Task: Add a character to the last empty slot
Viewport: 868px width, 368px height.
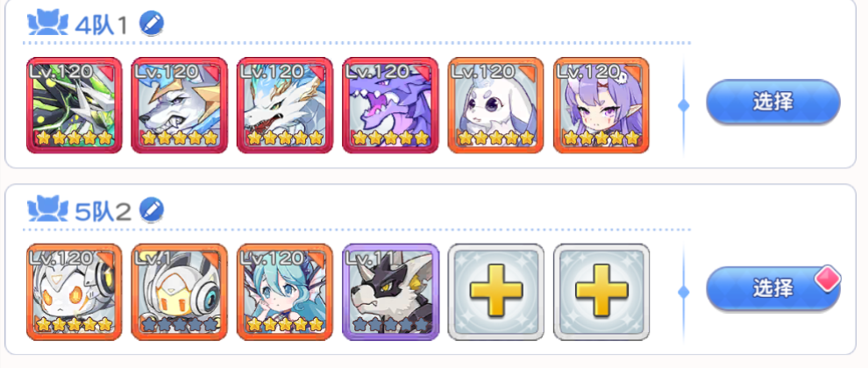Action: pyautogui.click(x=601, y=292)
